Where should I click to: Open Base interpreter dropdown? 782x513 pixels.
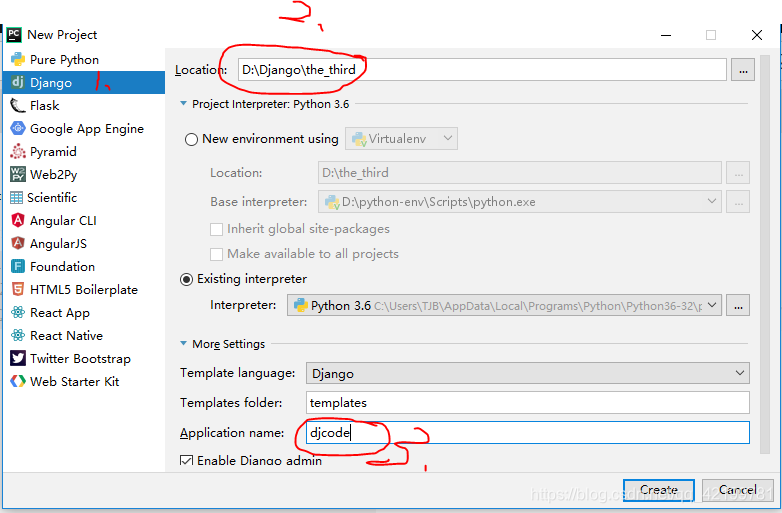click(x=520, y=201)
